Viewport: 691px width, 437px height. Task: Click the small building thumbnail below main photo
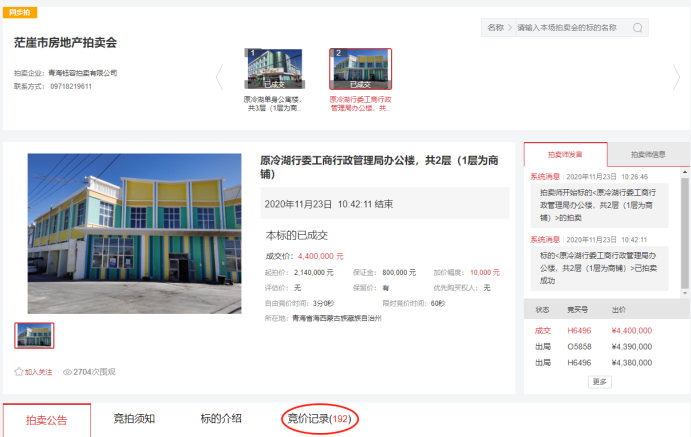tap(35, 335)
